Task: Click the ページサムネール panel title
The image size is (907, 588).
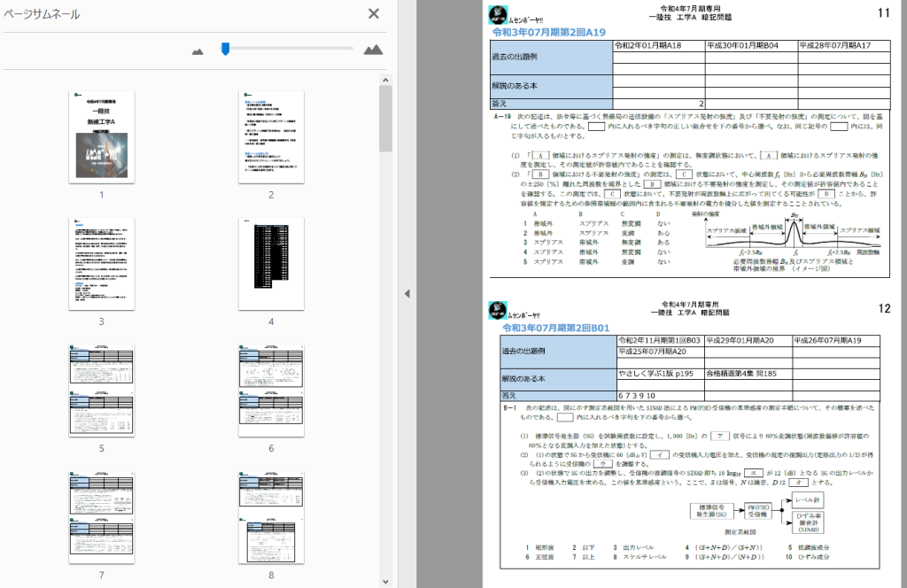Action: click(42, 14)
